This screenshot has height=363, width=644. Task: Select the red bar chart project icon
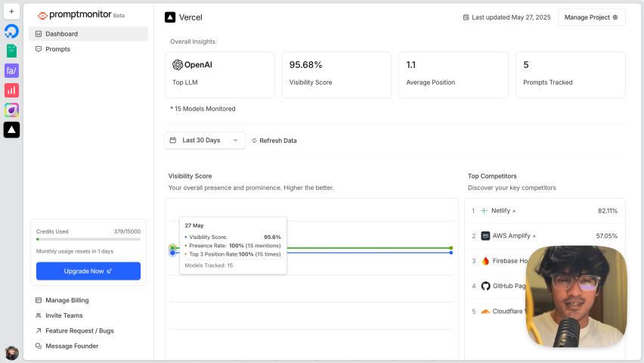tap(11, 90)
